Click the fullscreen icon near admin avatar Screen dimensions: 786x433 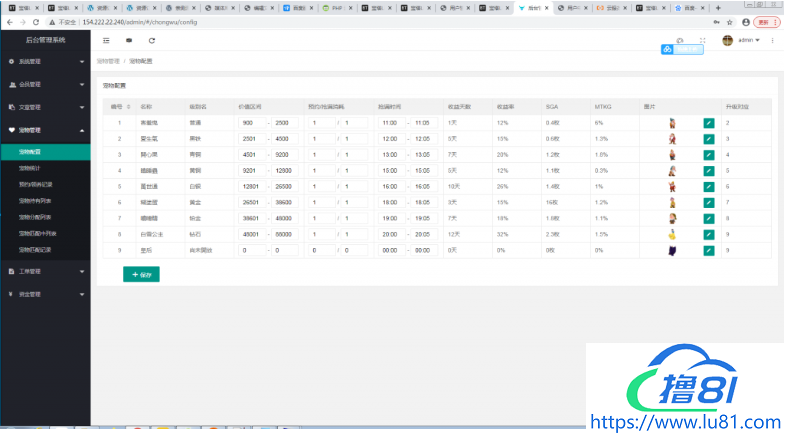(x=702, y=41)
